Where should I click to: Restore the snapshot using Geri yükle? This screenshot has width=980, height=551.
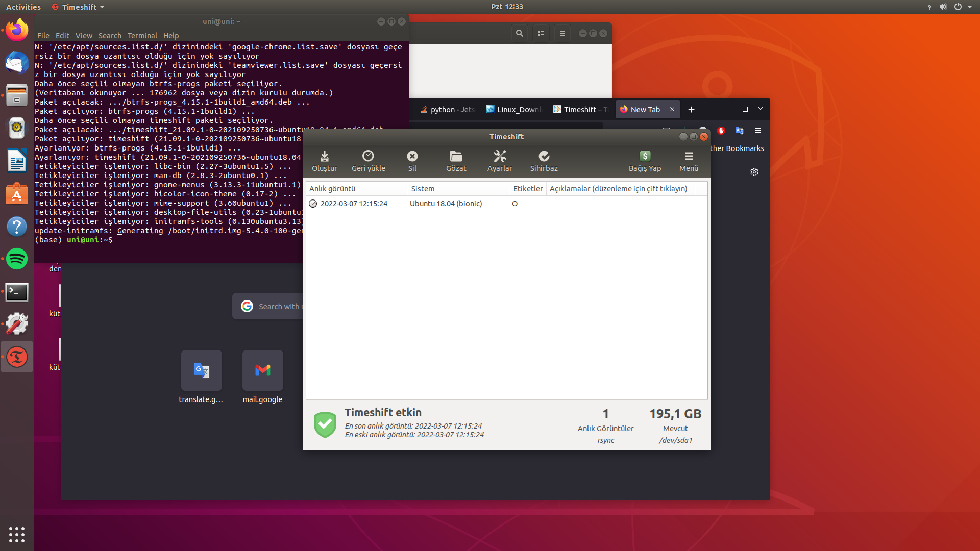click(x=369, y=160)
